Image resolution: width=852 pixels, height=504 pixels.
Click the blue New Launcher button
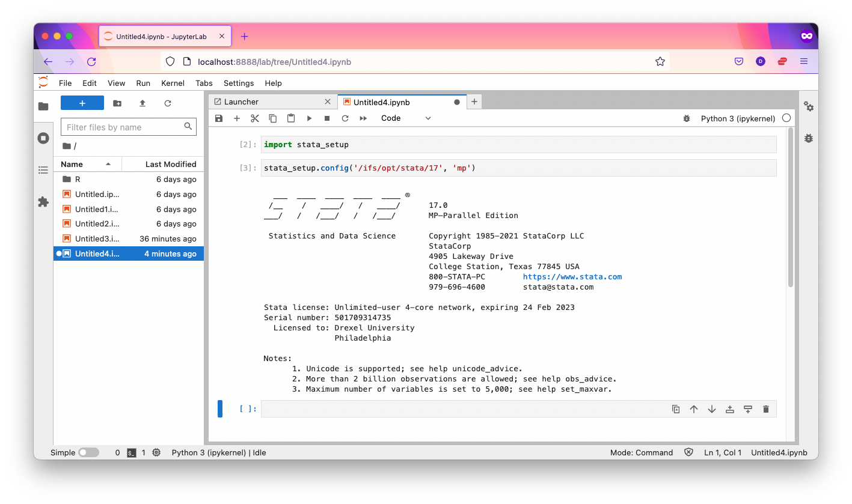(x=82, y=103)
